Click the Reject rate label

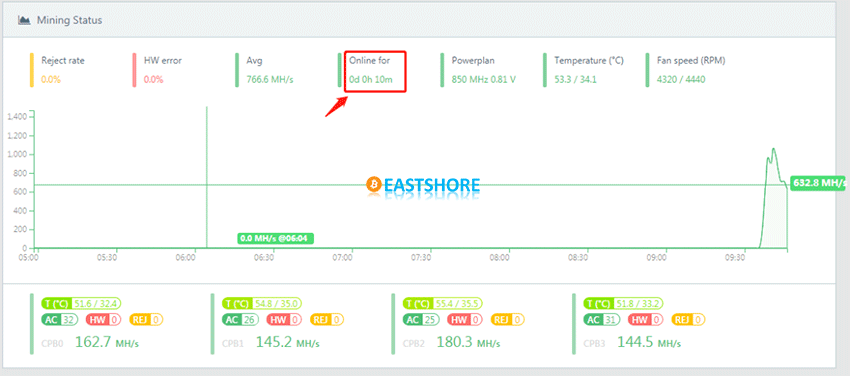pyautogui.click(x=63, y=61)
